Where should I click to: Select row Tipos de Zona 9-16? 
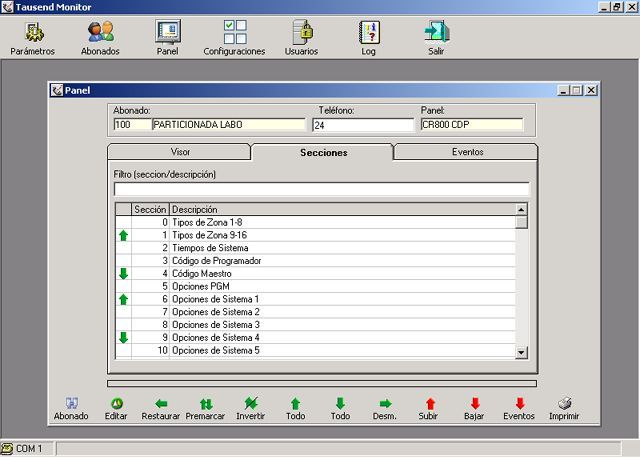pyautogui.click(x=315, y=235)
